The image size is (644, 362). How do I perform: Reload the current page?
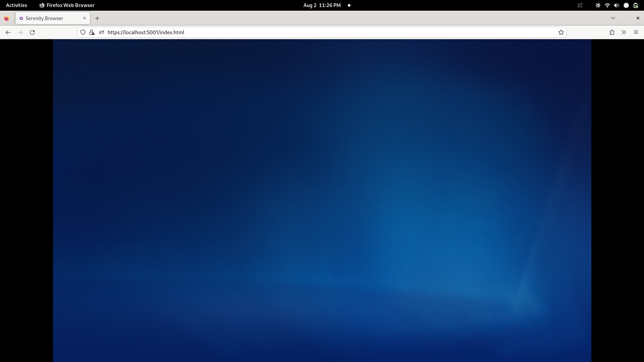(32, 32)
